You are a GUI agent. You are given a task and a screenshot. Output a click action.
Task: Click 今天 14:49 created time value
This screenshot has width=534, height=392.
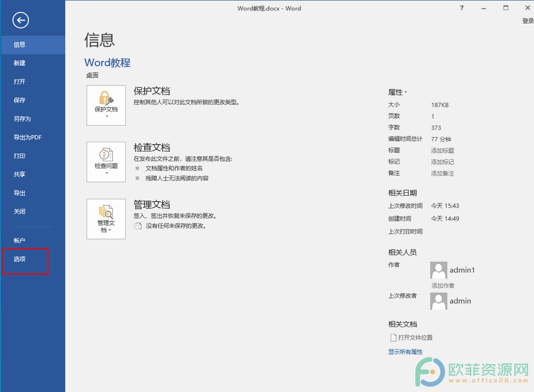[445, 219]
